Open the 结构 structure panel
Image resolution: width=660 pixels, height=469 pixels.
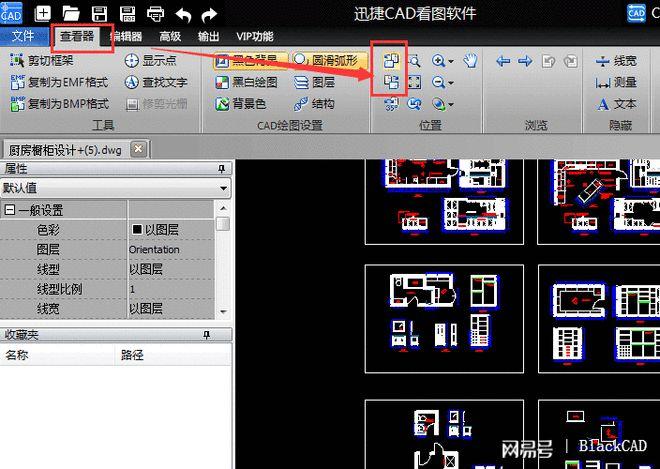coord(314,104)
